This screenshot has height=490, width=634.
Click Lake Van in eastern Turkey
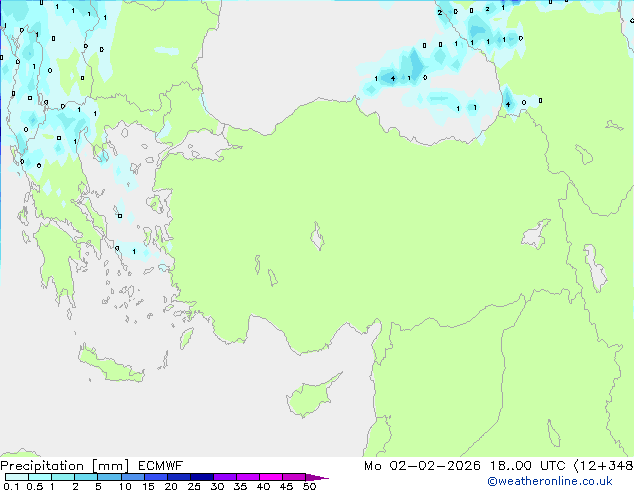[537, 235]
